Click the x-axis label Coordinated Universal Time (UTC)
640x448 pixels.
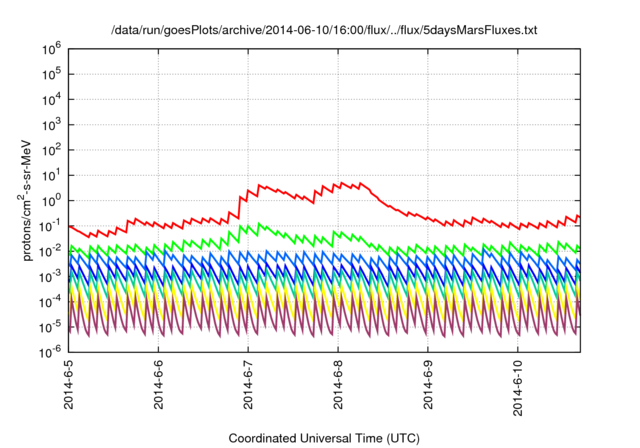tap(324, 438)
